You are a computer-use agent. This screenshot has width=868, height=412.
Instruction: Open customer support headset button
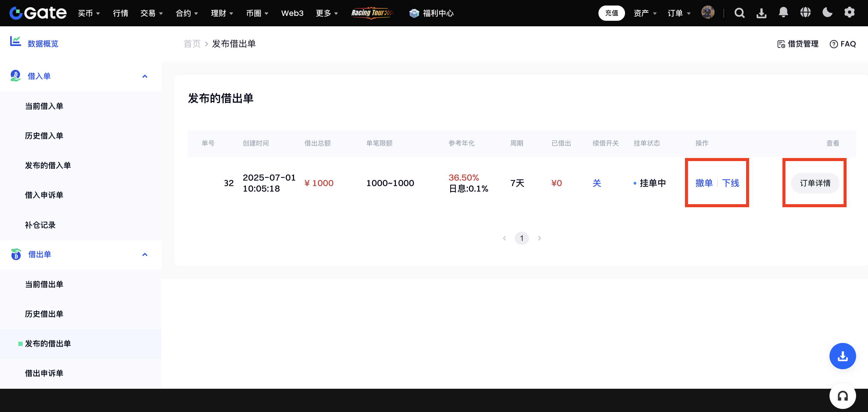(x=842, y=396)
